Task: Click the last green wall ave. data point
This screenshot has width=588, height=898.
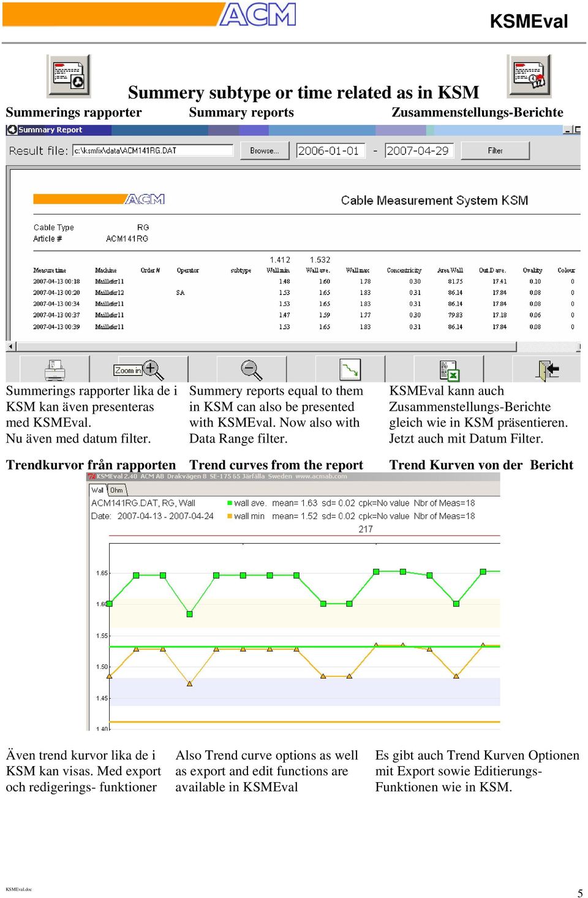Action: (x=483, y=571)
